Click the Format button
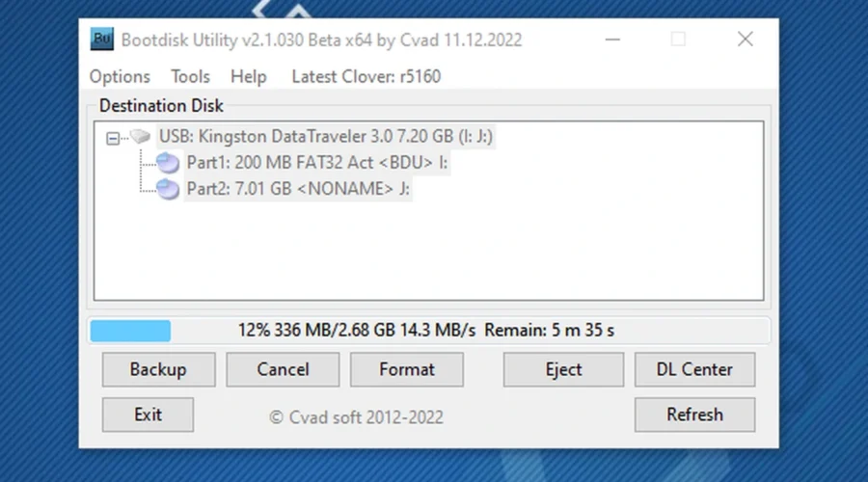Viewport: 868px width, 482px height. click(x=407, y=369)
